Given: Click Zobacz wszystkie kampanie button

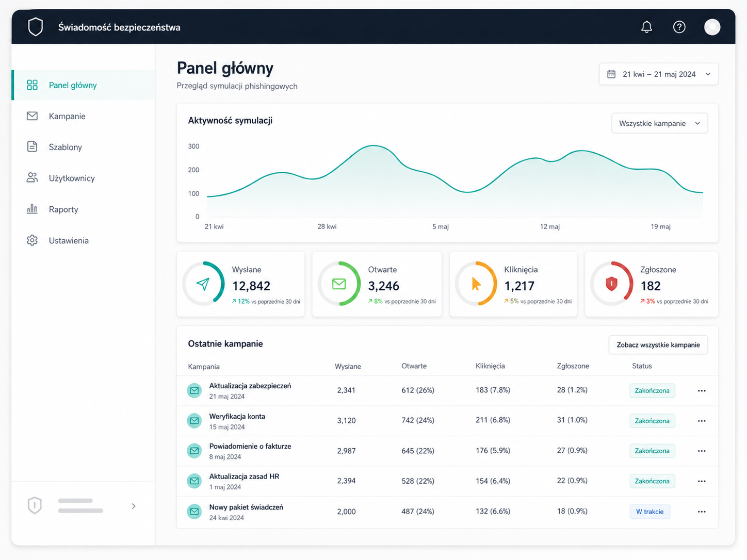Looking at the screenshot, I should coord(658,345).
